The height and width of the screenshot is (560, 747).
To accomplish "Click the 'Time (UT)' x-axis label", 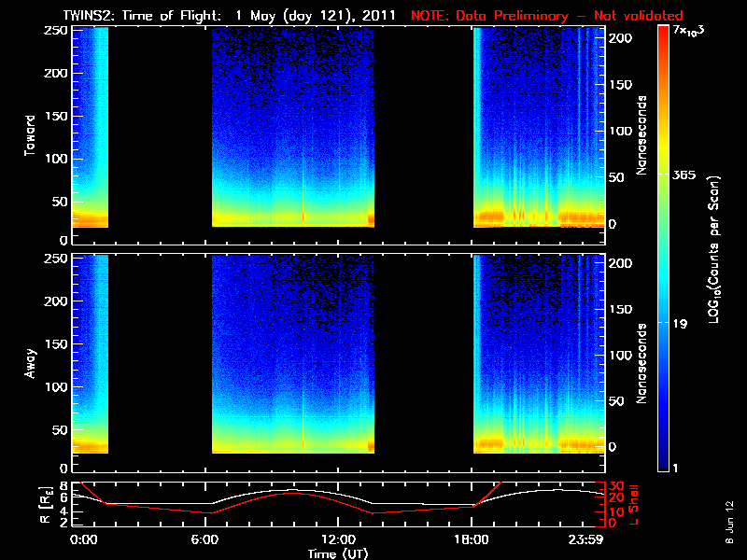I will click(x=340, y=553).
